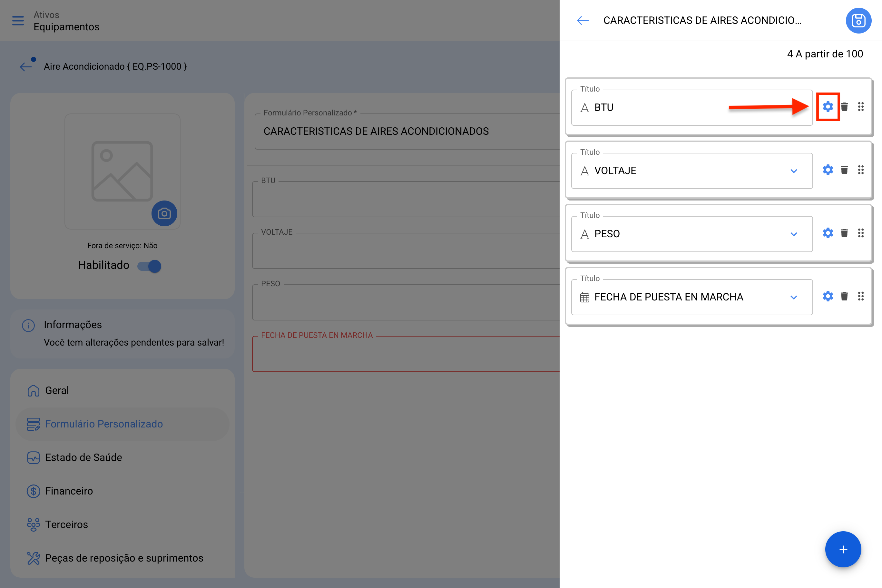Screen dimensions: 882x588
Task: Click the VOLTAJE title text in panel
Action: pos(615,171)
